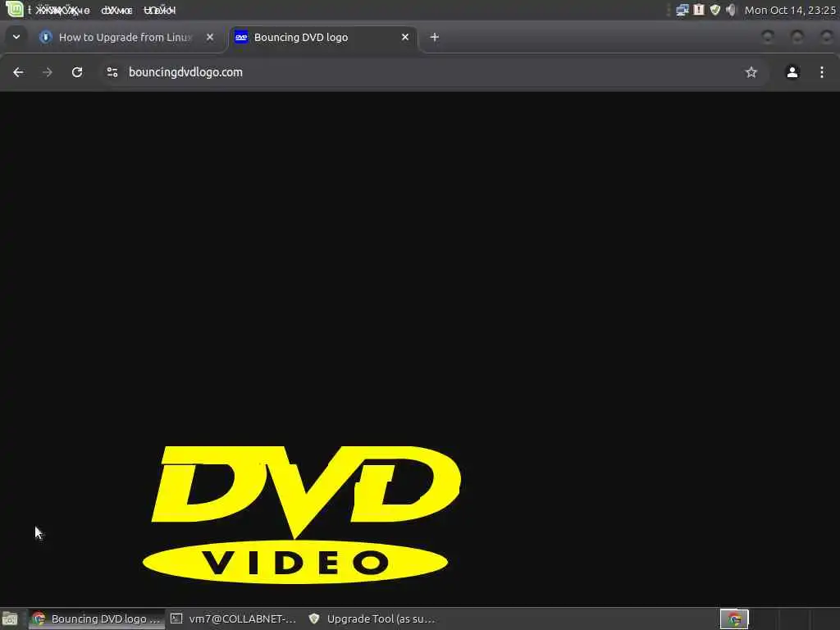The width and height of the screenshot is (840, 630).
Task: Expand the tab search dropdown arrow
Action: pos(16,37)
